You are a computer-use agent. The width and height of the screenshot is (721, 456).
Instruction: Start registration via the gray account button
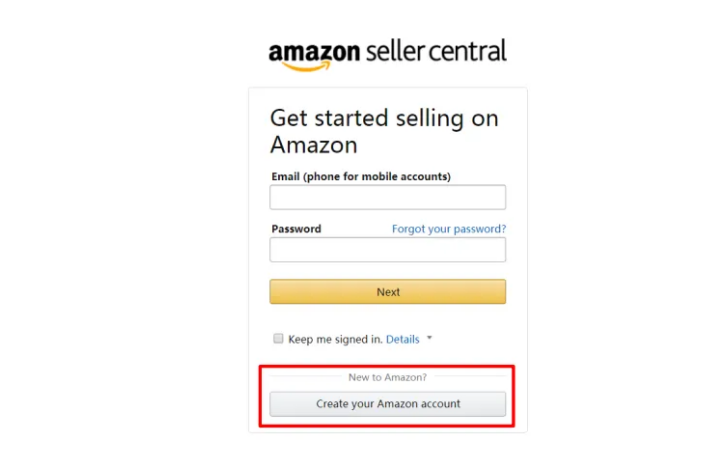(x=388, y=404)
